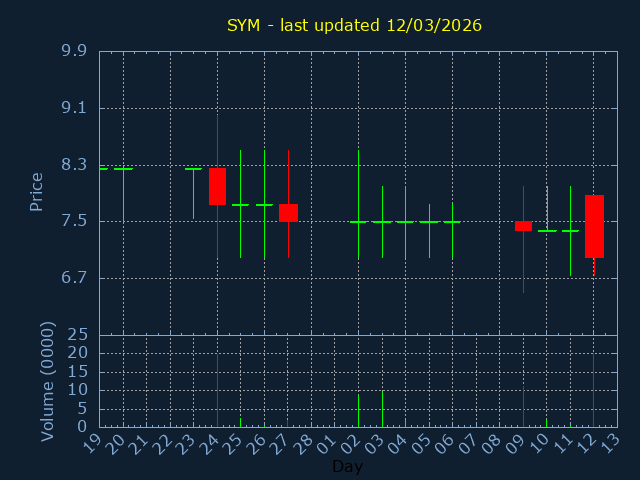Select day 19 on the x-axis

[x=94, y=442]
